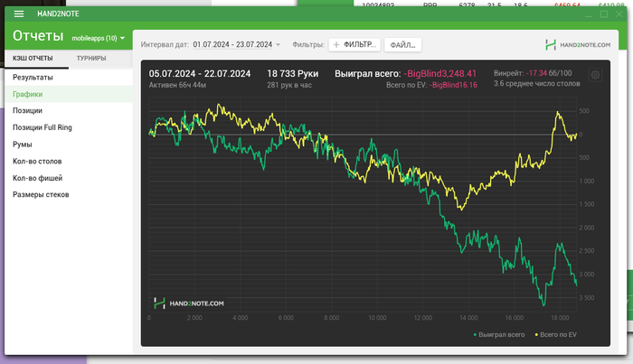633x364 pixels.
Task: Select the Графики report
Action: [x=69, y=94]
